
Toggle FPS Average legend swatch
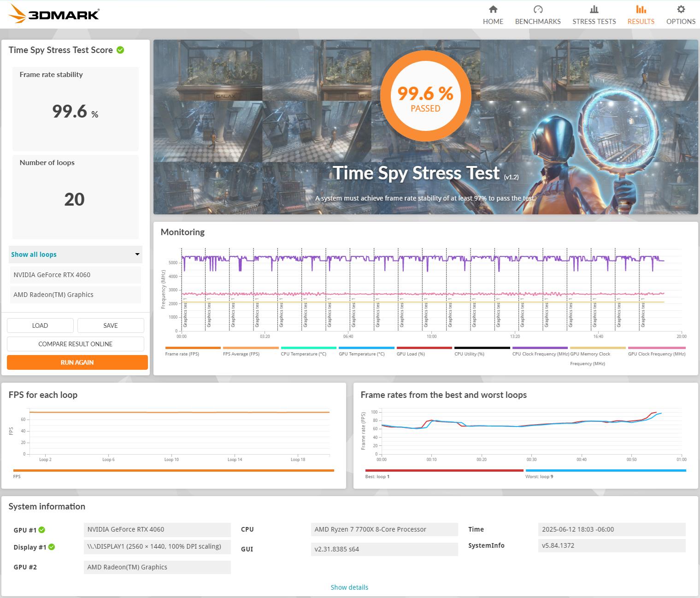point(251,348)
